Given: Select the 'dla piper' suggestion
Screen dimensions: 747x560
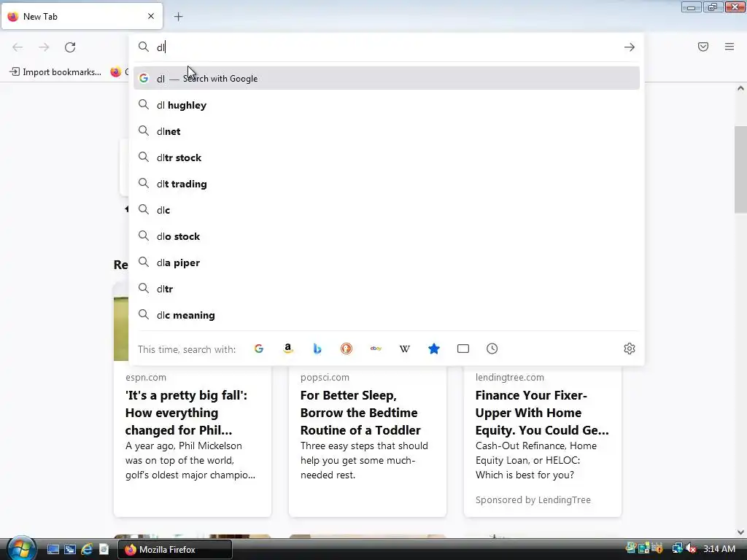Looking at the screenshot, I should point(387,262).
